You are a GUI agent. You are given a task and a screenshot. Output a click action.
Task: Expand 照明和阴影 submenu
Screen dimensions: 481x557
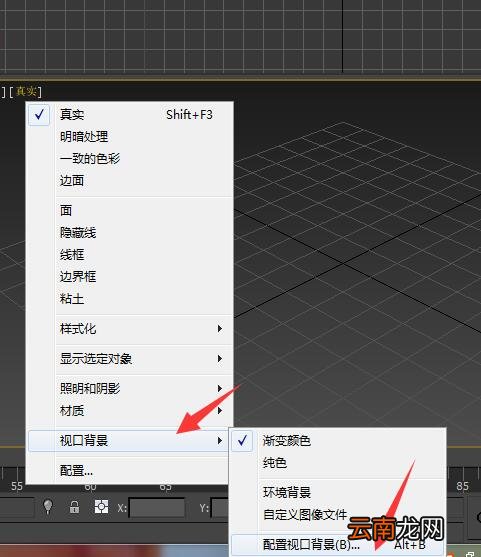(x=131, y=388)
